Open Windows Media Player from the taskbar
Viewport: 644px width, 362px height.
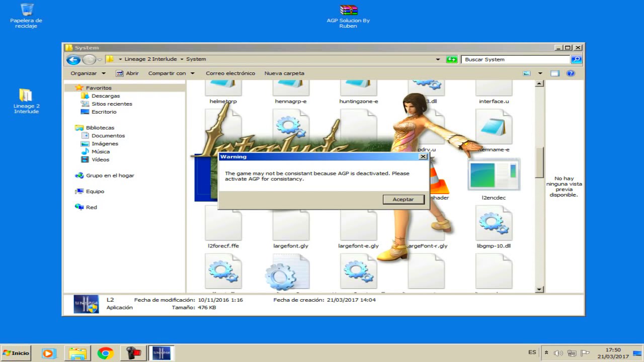(x=49, y=353)
